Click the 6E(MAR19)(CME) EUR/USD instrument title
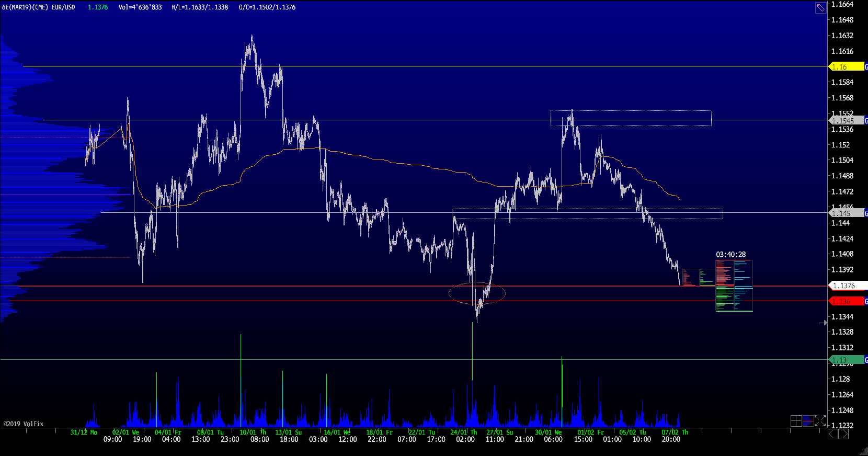Image resolution: width=868 pixels, height=456 pixels. [39, 7]
